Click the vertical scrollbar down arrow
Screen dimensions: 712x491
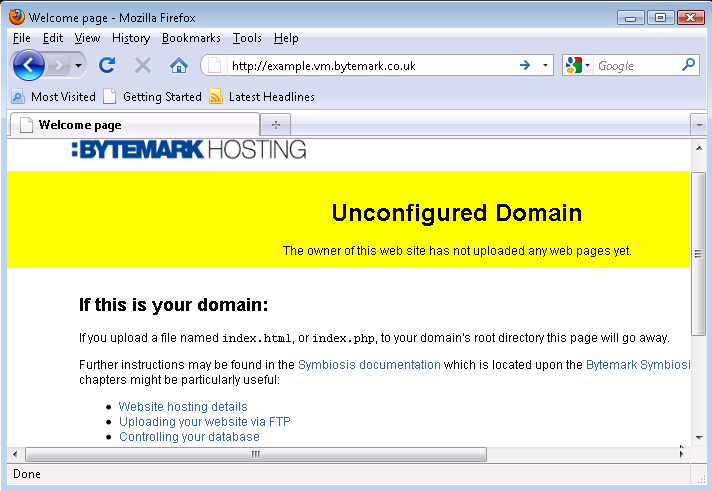(699, 438)
